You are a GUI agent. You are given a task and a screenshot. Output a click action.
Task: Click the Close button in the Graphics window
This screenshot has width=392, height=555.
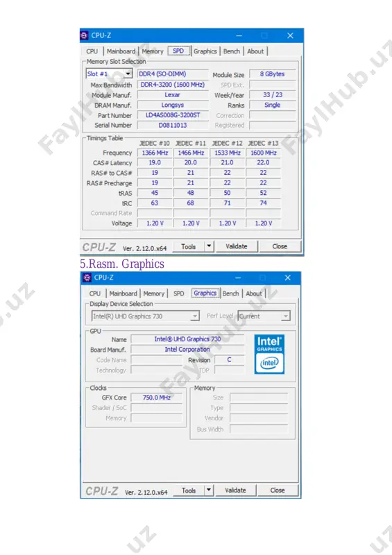[278, 490]
